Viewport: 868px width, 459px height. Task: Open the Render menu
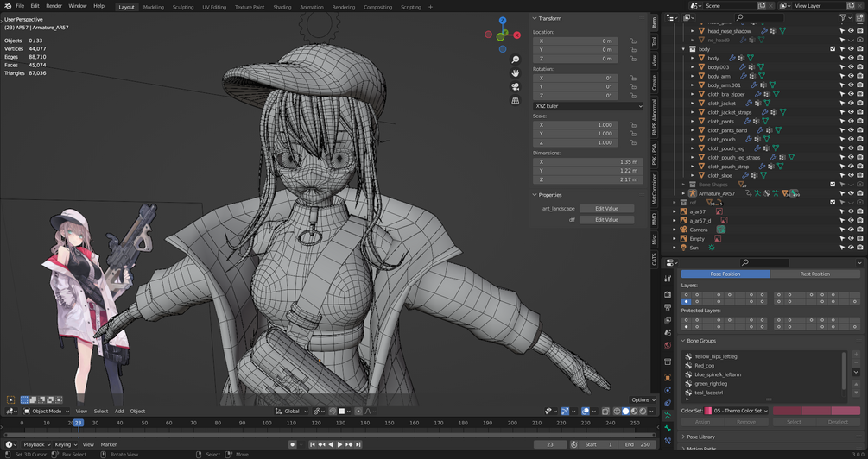click(x=54, y=6)
